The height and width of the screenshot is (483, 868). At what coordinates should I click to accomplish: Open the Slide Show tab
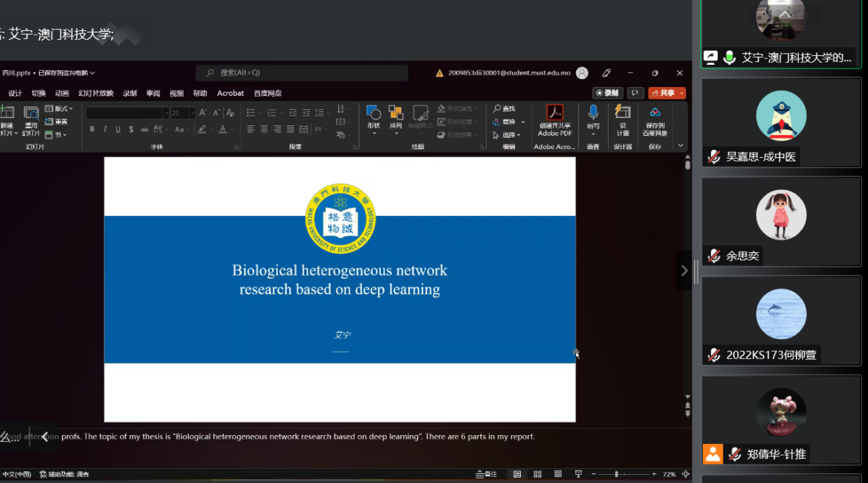tap(96, 93)
